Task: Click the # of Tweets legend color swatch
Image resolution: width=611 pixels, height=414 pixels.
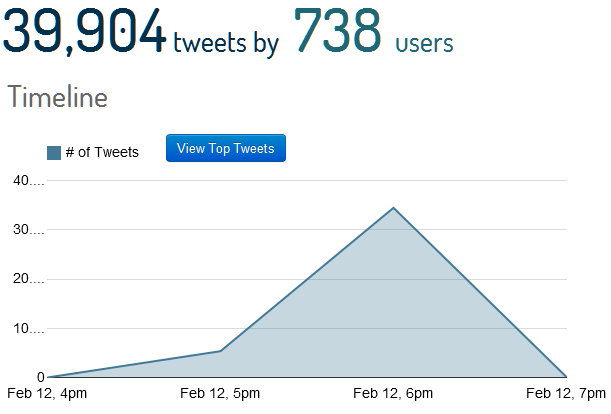Action: [x=54, y=153]
